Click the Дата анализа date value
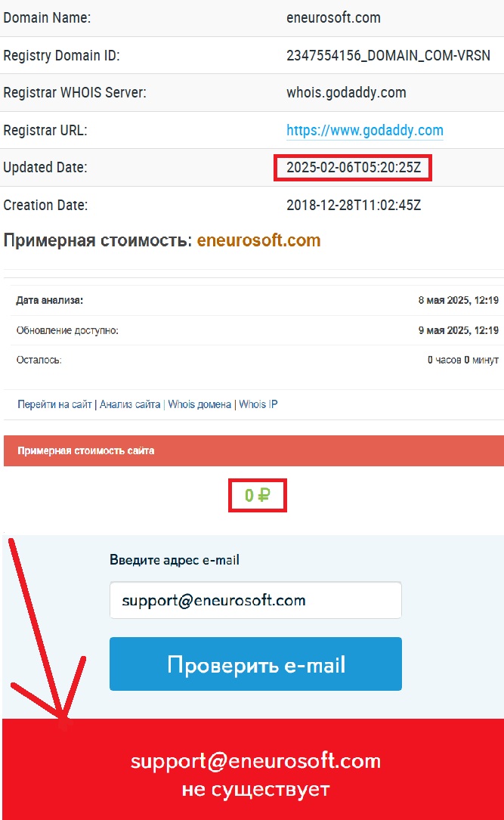This screenshot has height=820, width=504. pos(458,300)
